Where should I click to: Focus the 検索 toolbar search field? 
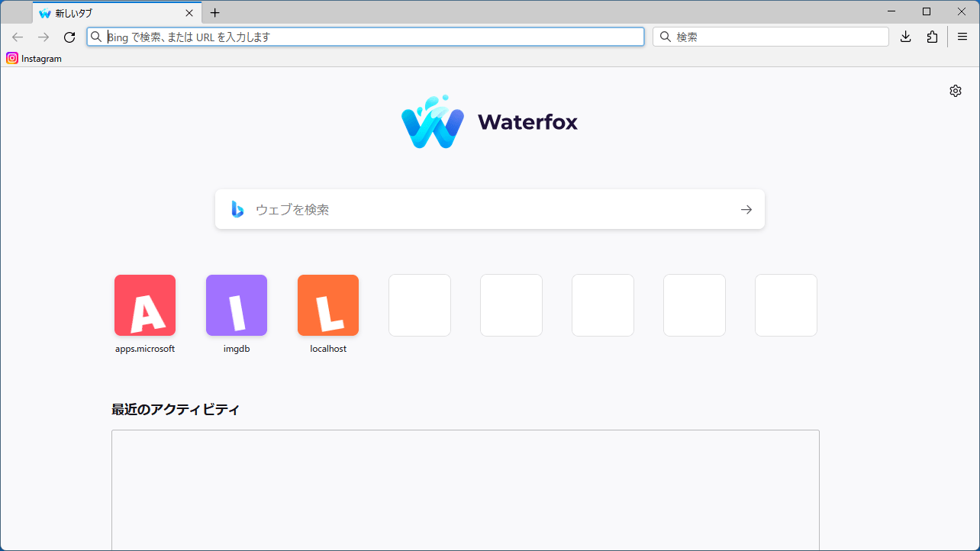point(771,37)
